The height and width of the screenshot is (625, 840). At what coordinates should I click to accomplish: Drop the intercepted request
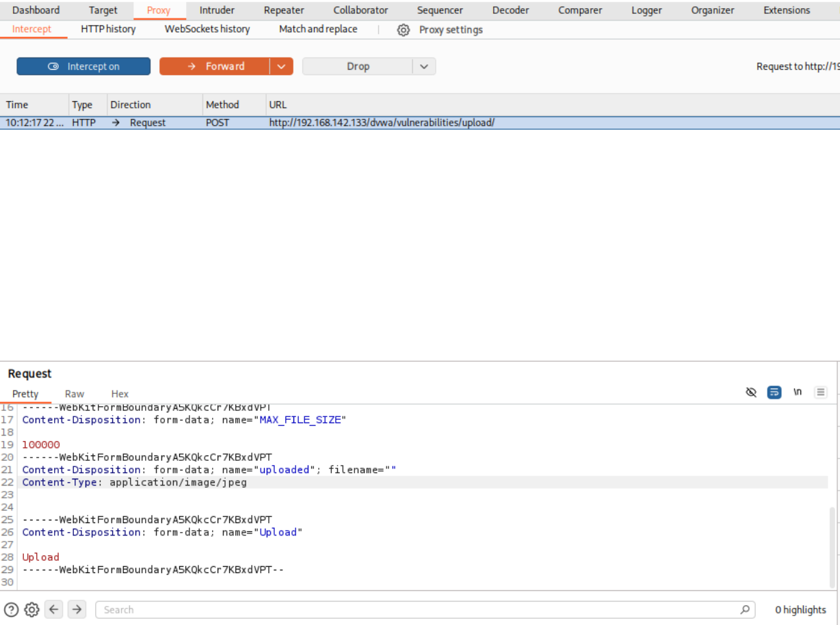coord(358,66)
